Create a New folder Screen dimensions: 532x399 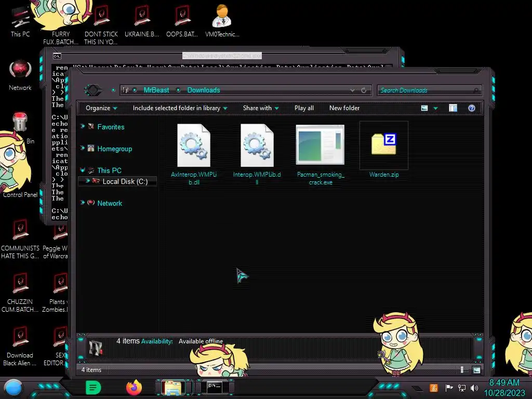(x=344, y=108)
